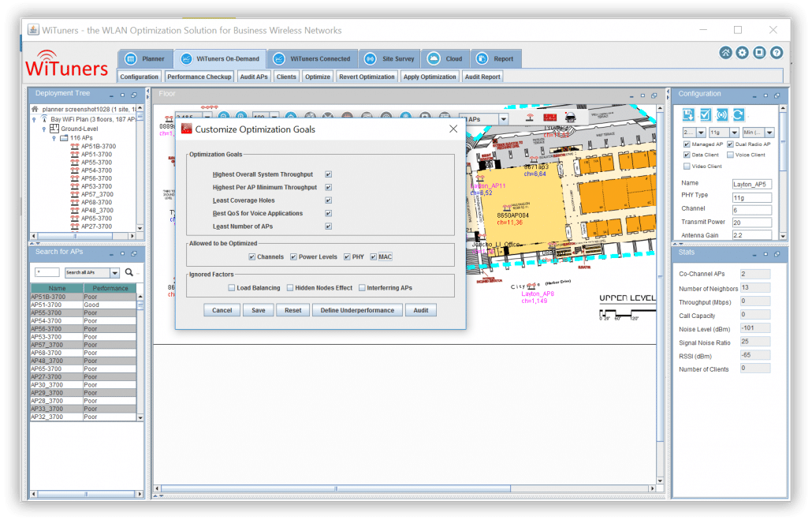Open the APs dropdown in Floor toolbar
The width and height of the screenshot is (812, 520).
[x=503, y=119]
